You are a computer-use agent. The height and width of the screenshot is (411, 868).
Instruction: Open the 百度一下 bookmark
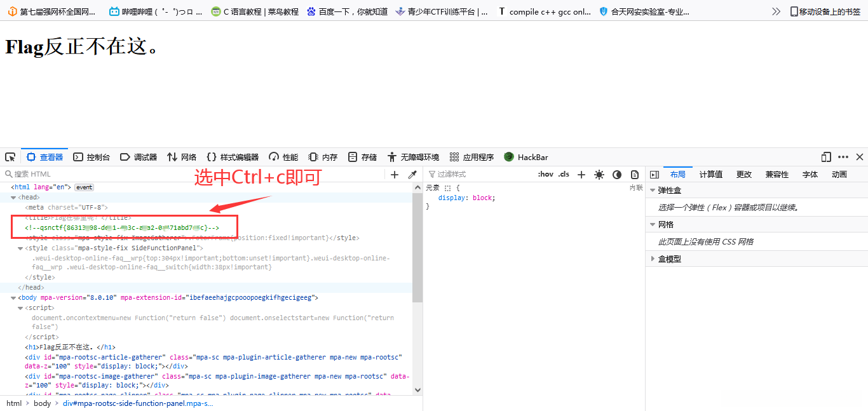(x=347, y=11)
